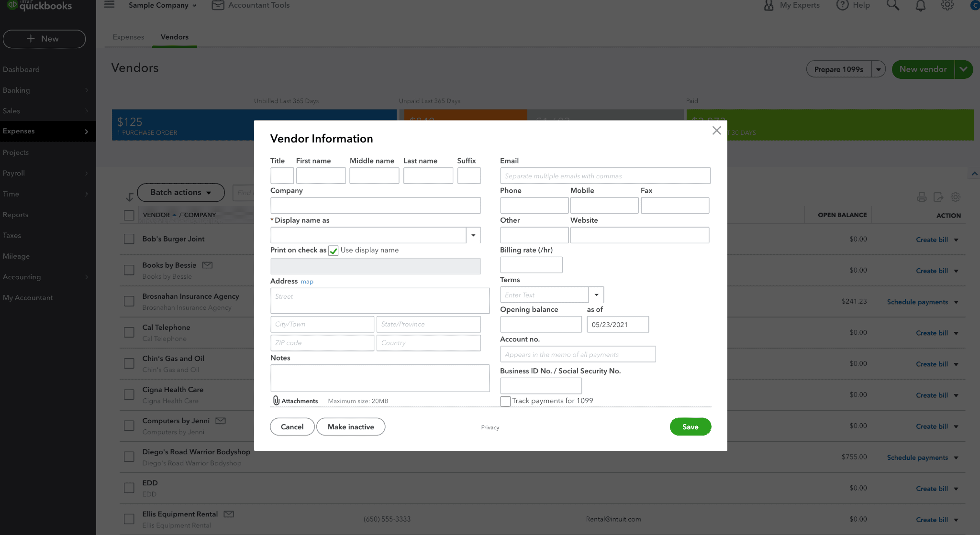
Task: Click the export icon above vendor table
Action: click(x=938, y=197)
